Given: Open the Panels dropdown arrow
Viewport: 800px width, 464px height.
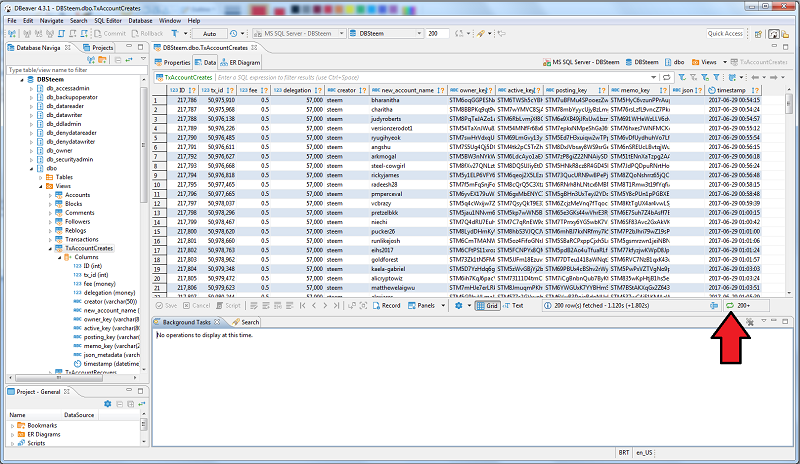Looking at the screenshot, I should (443, 306).
